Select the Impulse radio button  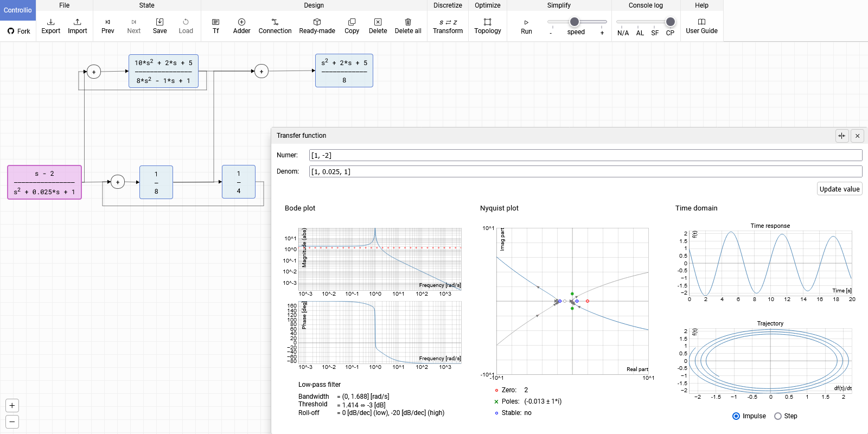click(x=736, y=416)
